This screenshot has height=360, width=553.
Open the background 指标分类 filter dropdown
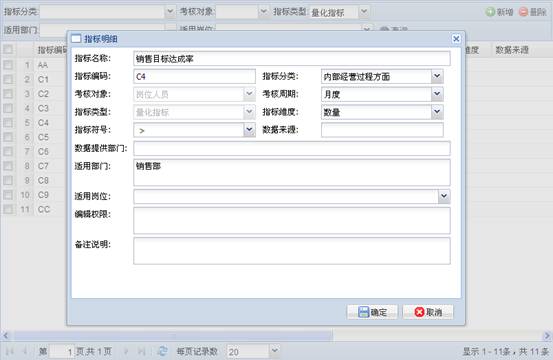pos(170,12)
